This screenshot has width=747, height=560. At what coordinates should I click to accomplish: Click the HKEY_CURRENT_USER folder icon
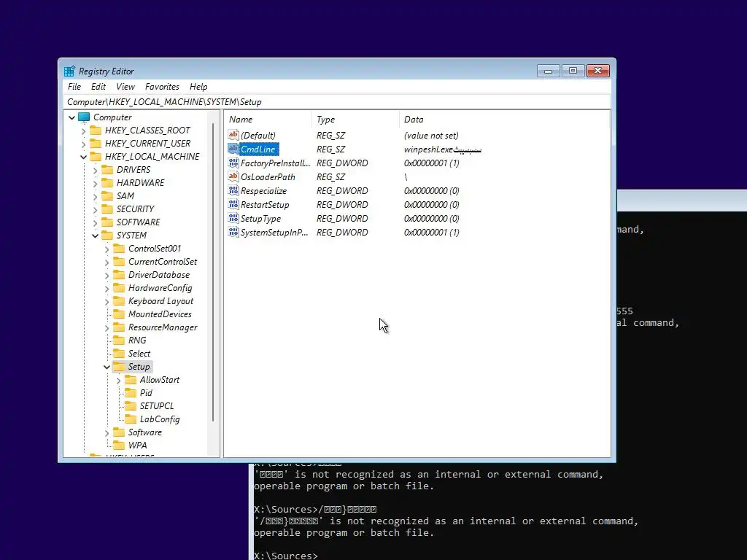(96, 144)
